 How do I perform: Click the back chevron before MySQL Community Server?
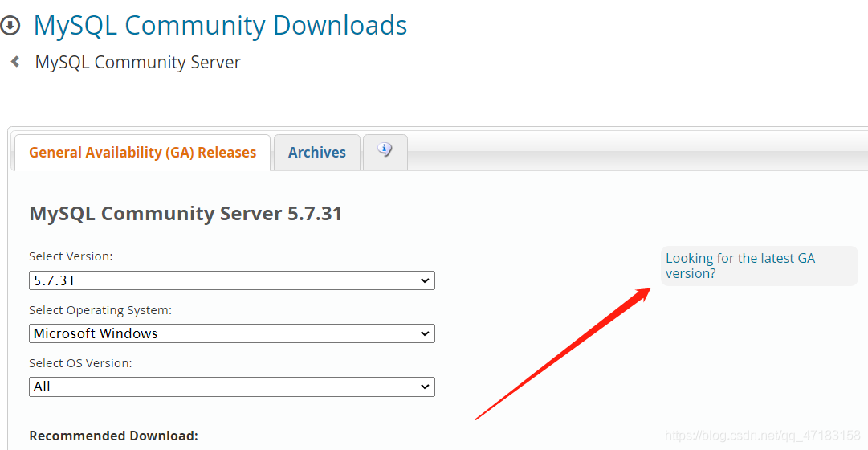coord(15,62)
